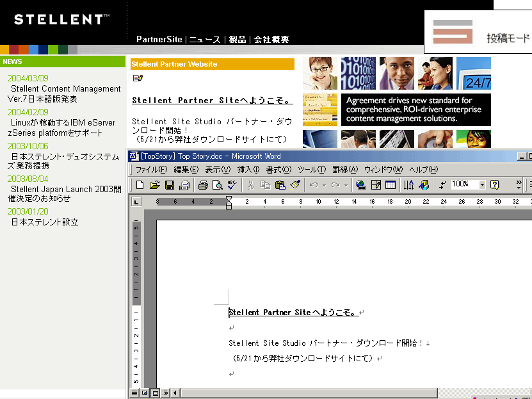Image resolution: width=532 pixels, height=399 pixels.
Task: Switch to Print Layout view button
Action: pyautogui.click(x=155, y=393)
